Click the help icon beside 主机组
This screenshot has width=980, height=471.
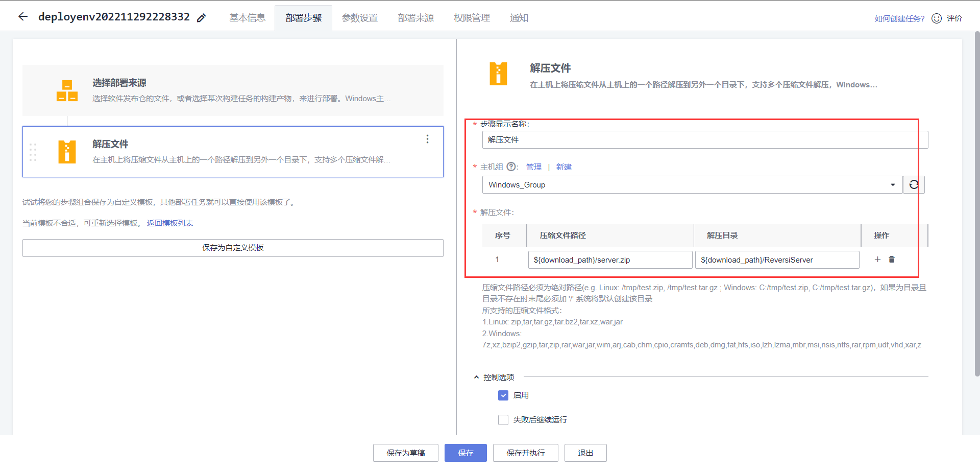tap(511, 167)
